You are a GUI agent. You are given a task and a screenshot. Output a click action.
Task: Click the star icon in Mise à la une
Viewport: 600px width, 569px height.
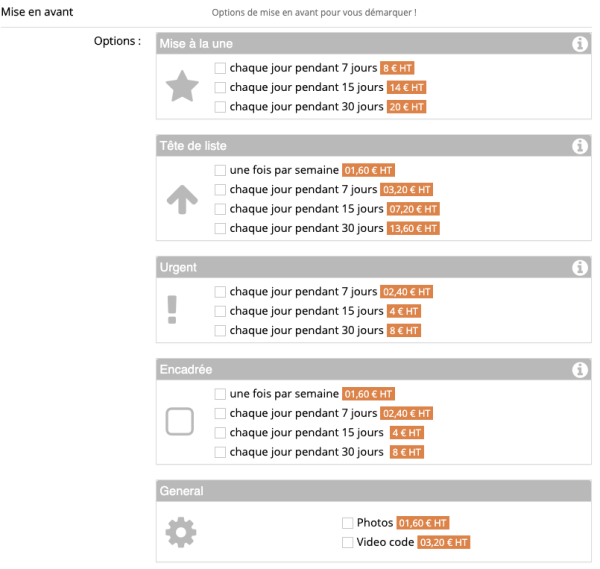pyautogui.click(x=182, y=88)
